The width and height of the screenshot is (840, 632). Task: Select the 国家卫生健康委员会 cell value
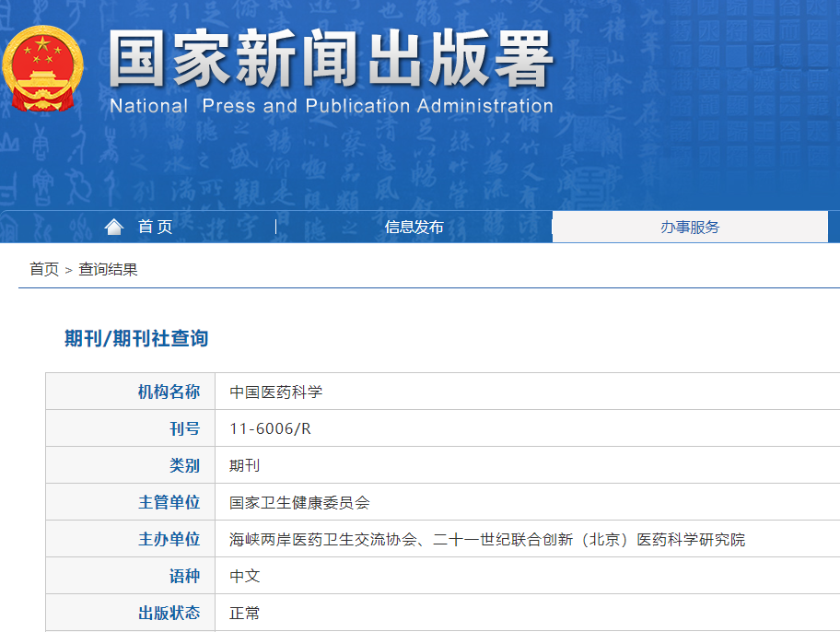pyautogui.click(x=299, y=502)
